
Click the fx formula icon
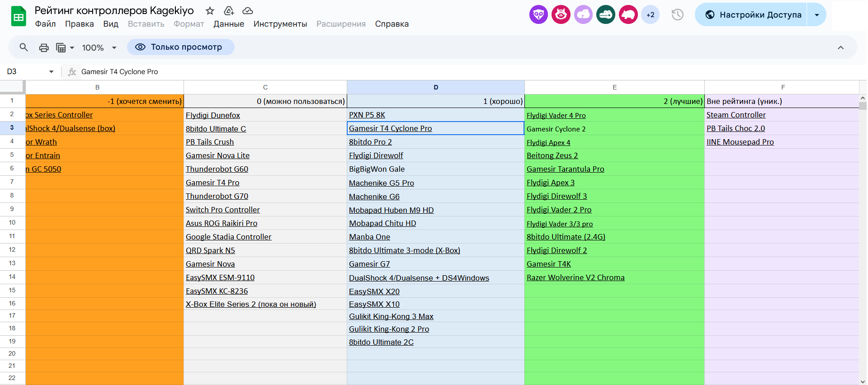coord(72,72)
